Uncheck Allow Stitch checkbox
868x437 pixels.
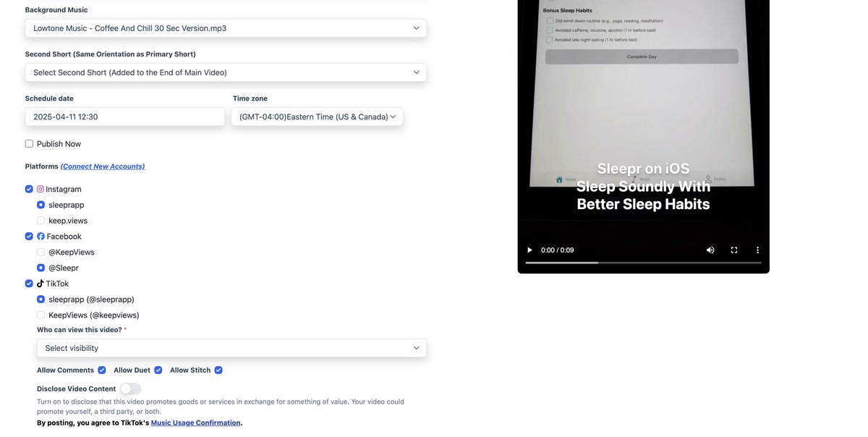click(x=218, y=370)
